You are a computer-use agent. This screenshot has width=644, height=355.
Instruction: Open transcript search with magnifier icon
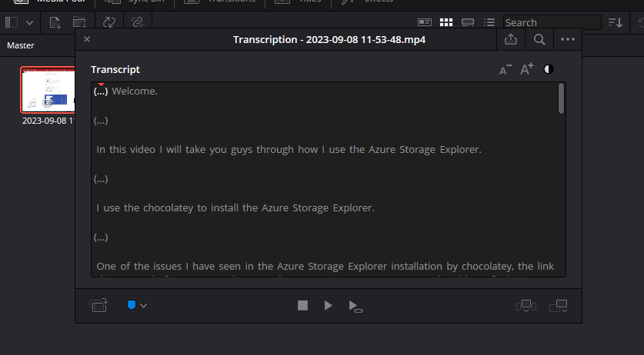click(x=539, y=39)
